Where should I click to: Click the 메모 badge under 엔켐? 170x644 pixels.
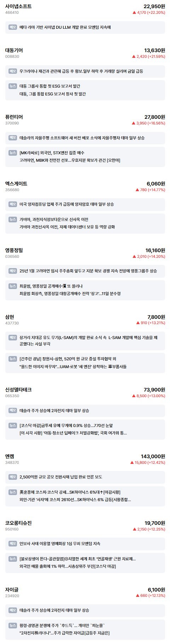pos(13,477)
